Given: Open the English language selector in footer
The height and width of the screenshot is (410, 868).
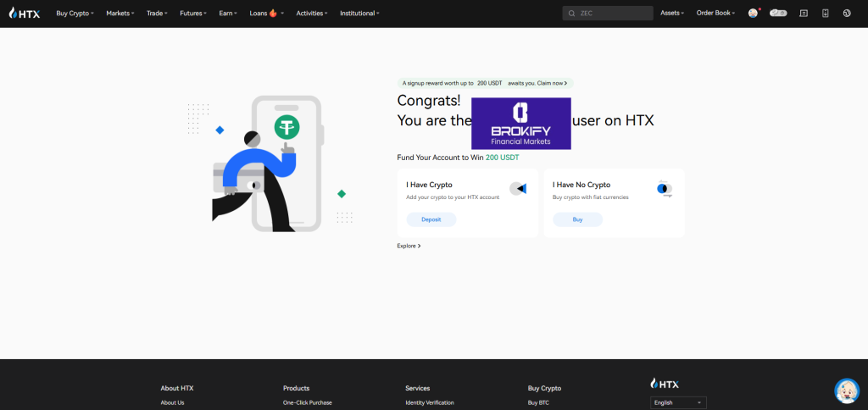Looking at the screenshot, I should pyautogui.click(x=677, y=402).
